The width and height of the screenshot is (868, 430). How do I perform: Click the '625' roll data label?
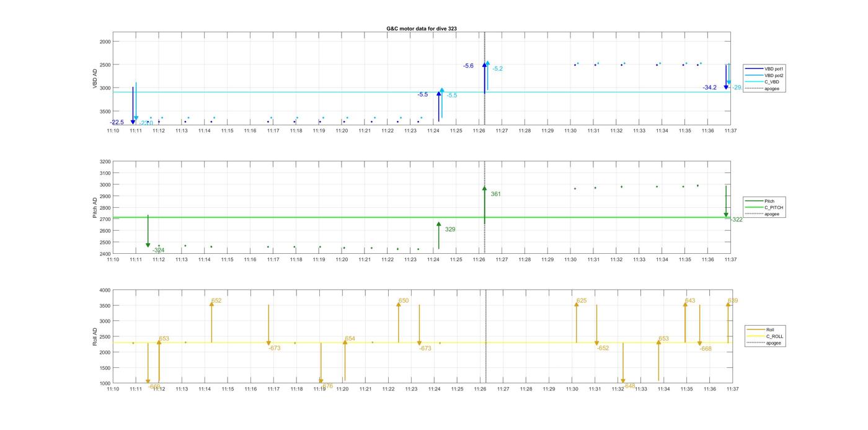[x=582, y=300]
